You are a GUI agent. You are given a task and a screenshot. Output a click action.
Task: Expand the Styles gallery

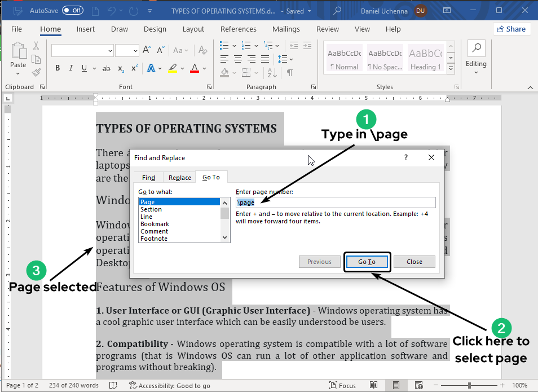point(451,68)
